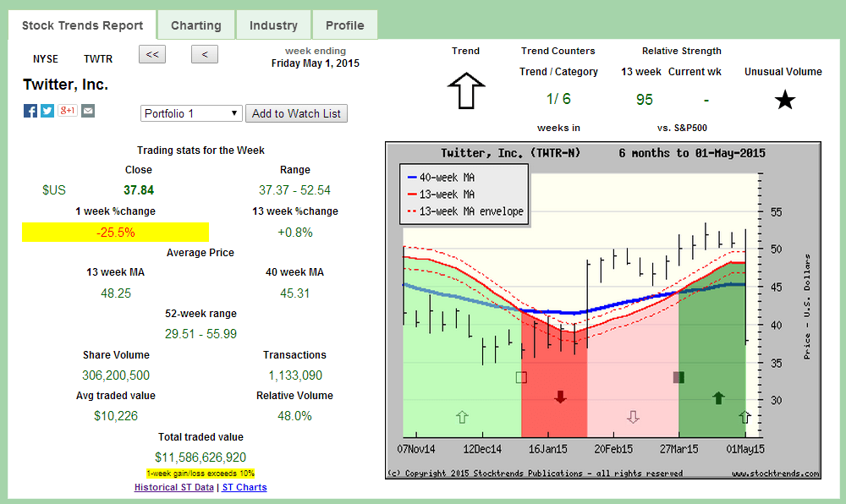Click the large Trend up-arrow icon
The image size is (846, 504).
[x=466, y=90]
